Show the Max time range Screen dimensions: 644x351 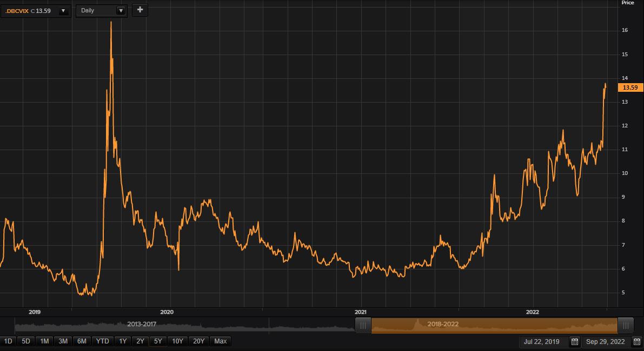point(220,341)
